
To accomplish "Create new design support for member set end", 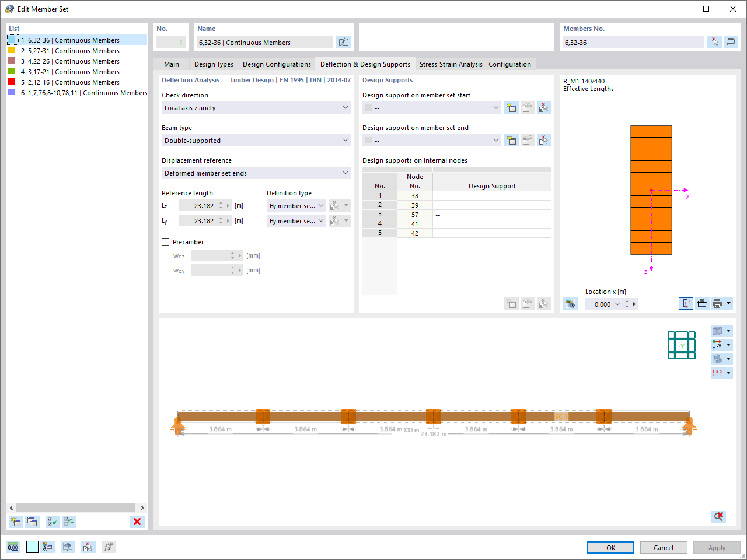I will click(x=511, y=140).
